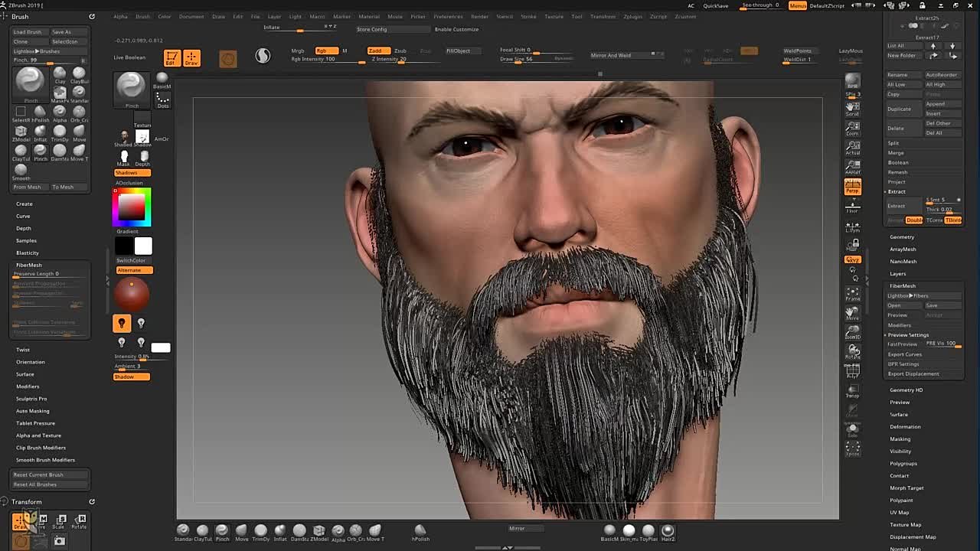Click the Sculptris Pro swirl icon

click(263, 56)
